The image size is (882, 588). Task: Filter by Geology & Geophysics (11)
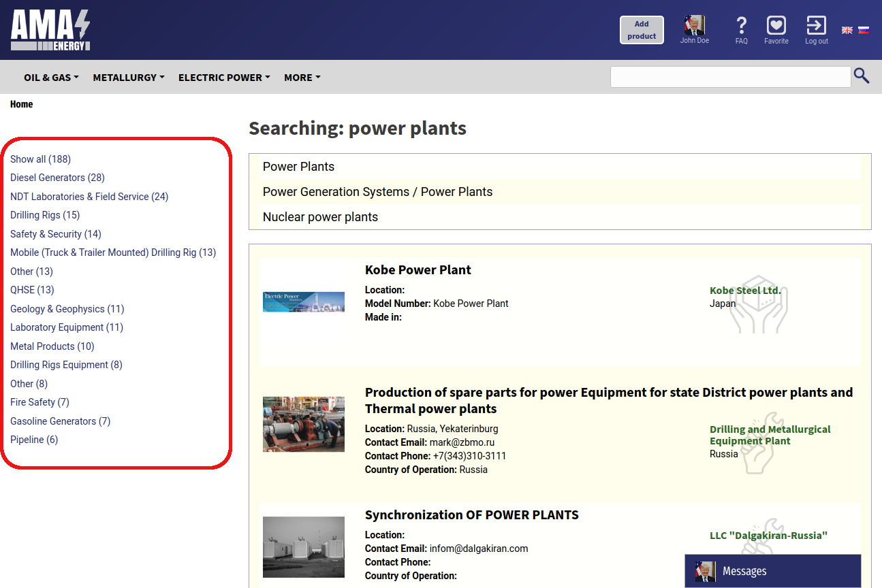pos(67,309)
